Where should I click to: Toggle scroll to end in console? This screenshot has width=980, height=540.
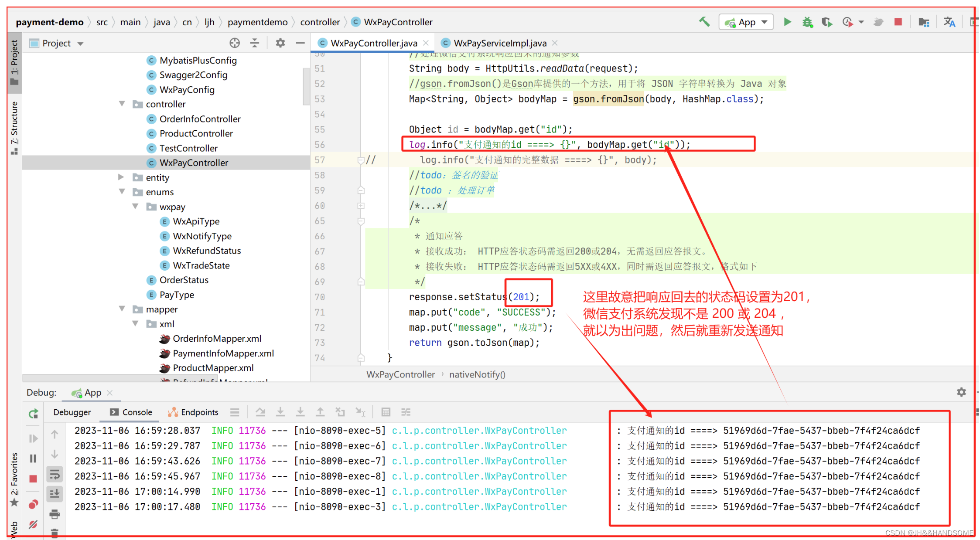tap(55, 494)
